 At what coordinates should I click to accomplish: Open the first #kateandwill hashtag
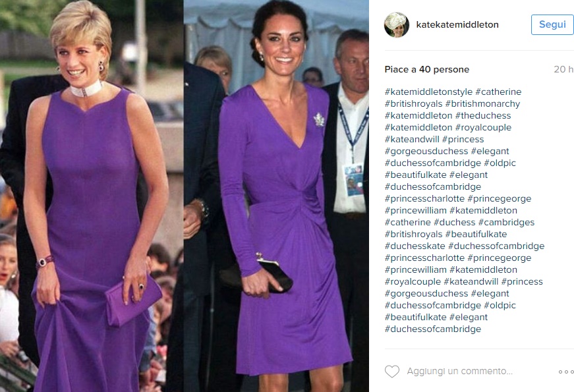tap(412, 140)
